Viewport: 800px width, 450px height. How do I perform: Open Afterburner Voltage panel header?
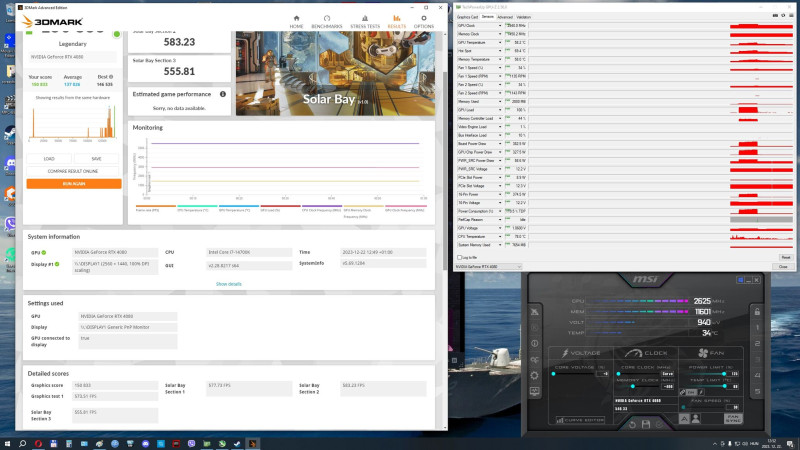coord(581,353)
